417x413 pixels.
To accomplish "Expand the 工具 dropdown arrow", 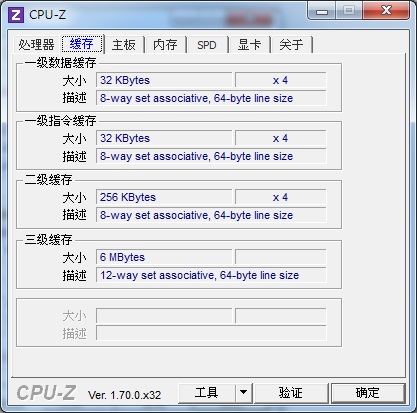I will click(244, 393).
